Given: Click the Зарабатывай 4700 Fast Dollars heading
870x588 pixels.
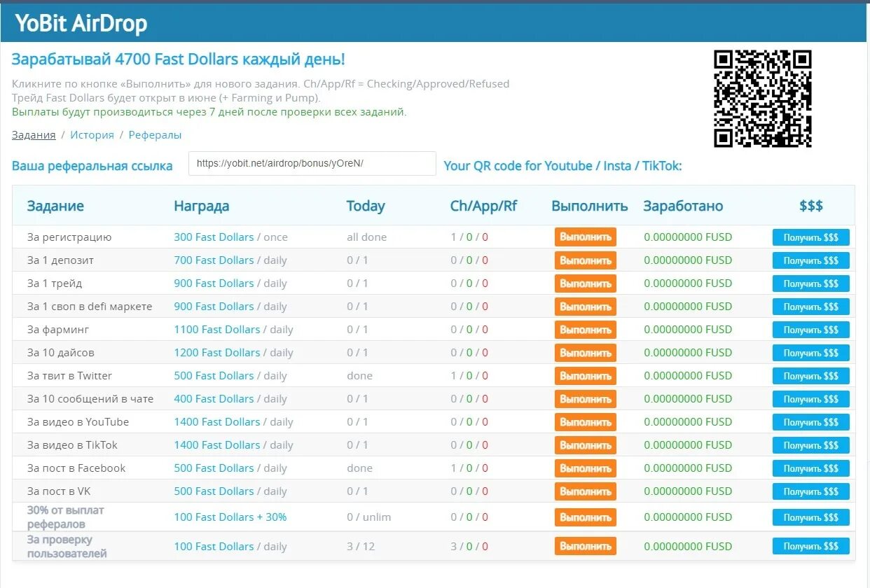Looking at the screenshot, I should tap(179, 59).
